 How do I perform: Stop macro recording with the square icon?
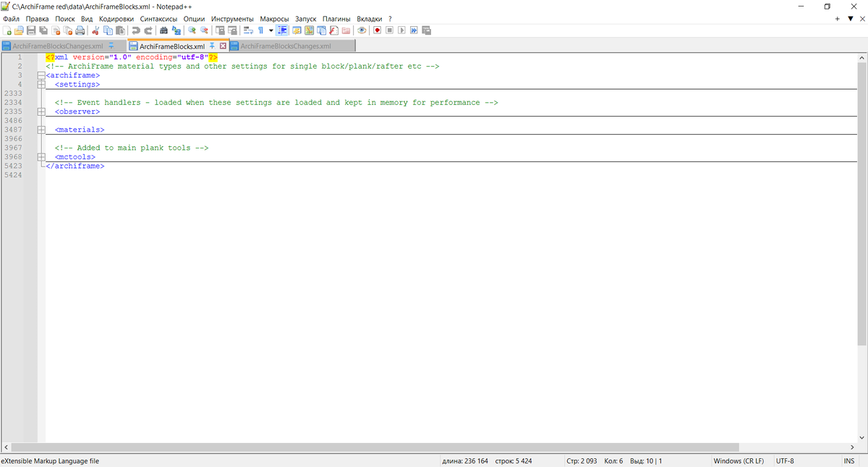pos(389,30)
